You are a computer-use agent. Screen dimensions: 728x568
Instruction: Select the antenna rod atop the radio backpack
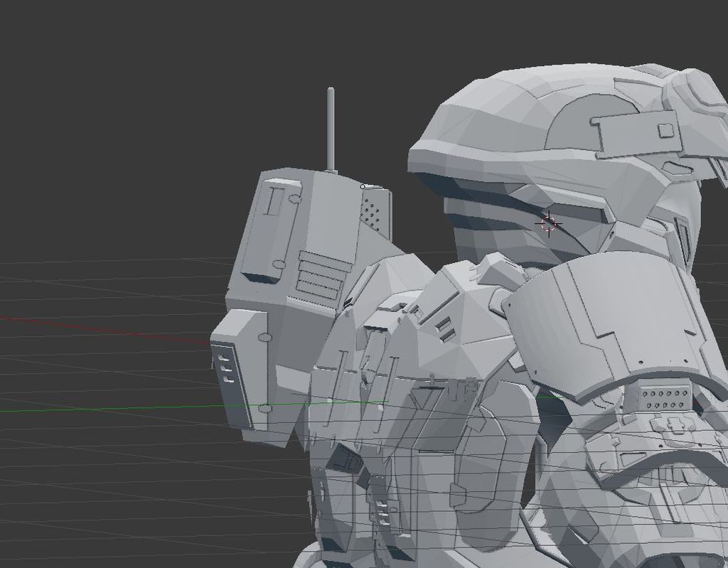point(331,129)
